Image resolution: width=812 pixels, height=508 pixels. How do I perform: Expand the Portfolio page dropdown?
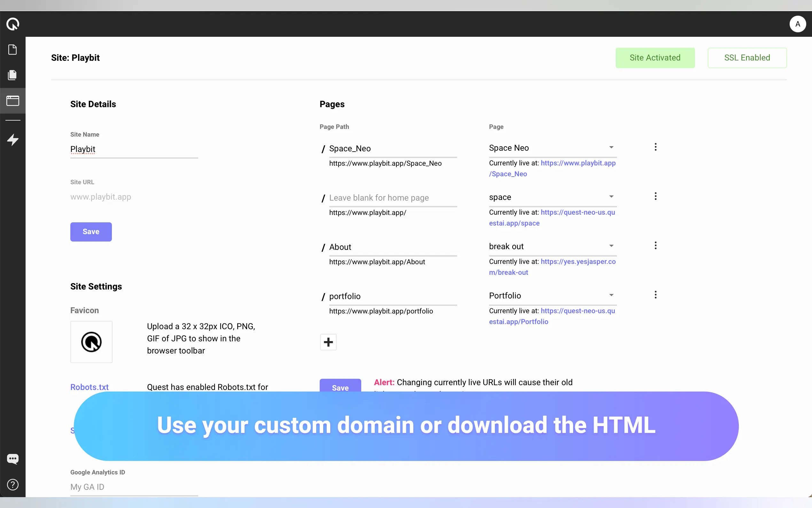click(611, 295)
